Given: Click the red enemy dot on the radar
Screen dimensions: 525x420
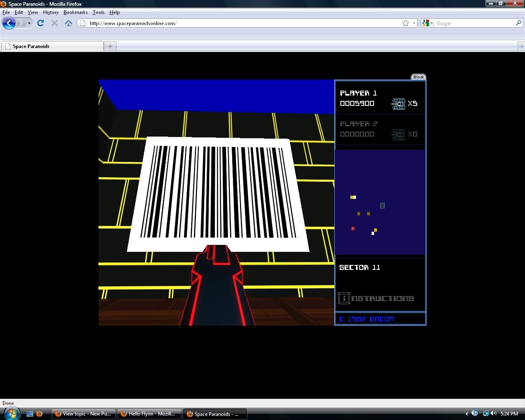Looking at the screenshot, I should coord(353,228).
